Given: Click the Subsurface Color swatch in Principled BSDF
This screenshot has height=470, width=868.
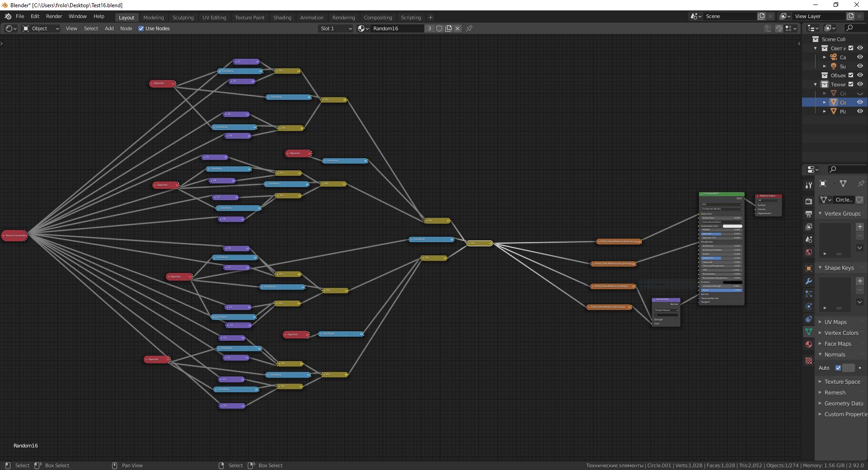Looking at the screenshot, I should [732, 226].
